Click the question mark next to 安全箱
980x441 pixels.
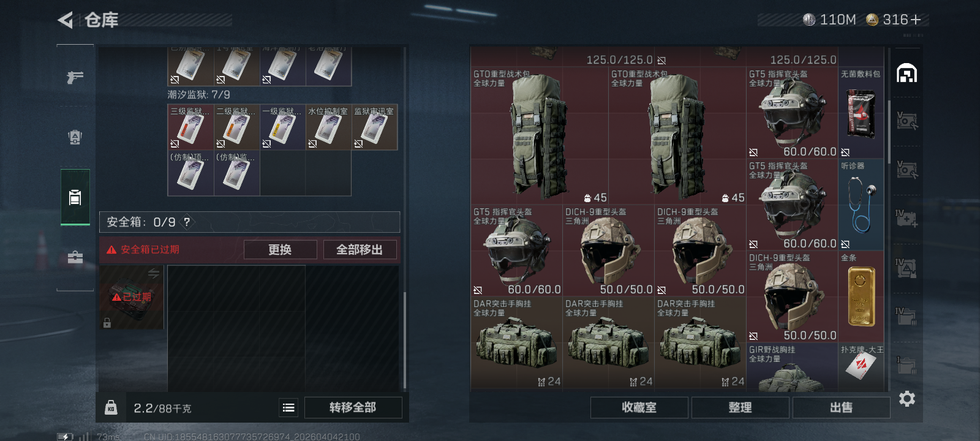[x=187, y=222]
